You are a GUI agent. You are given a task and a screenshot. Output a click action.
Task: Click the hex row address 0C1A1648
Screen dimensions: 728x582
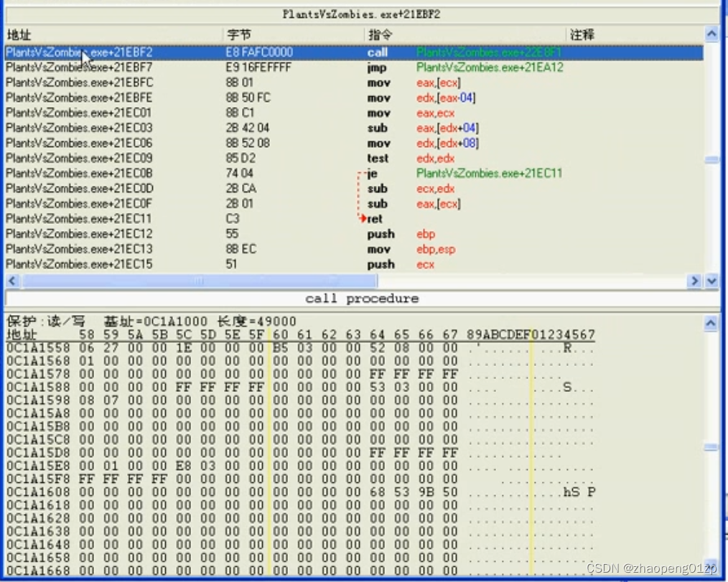(38, 545)
